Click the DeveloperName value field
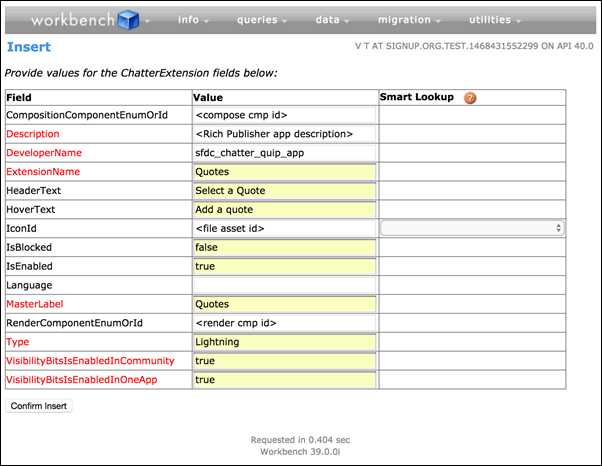This screenshot has height=466, width=602. pyautogui.click(x=285, y=153)
